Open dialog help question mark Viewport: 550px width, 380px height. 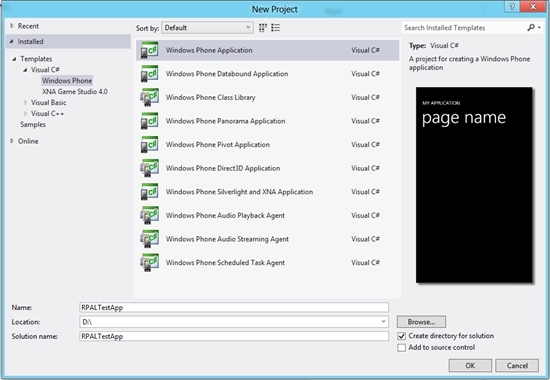click(x=512, y=7)
